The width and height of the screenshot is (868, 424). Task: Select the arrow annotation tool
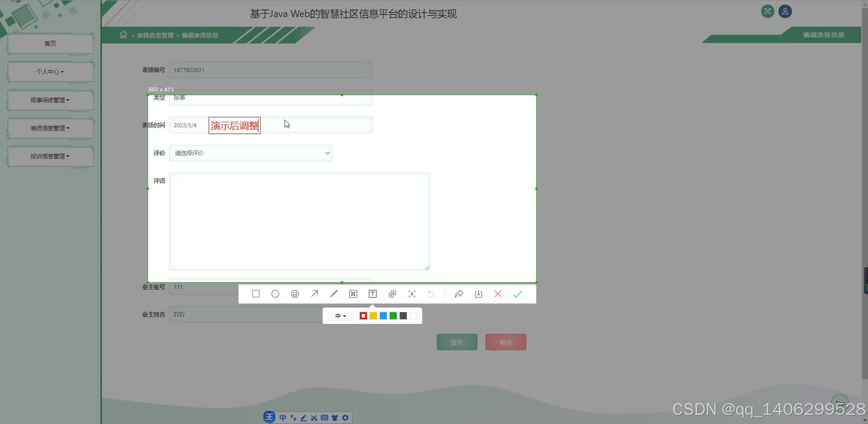(314, 294)
